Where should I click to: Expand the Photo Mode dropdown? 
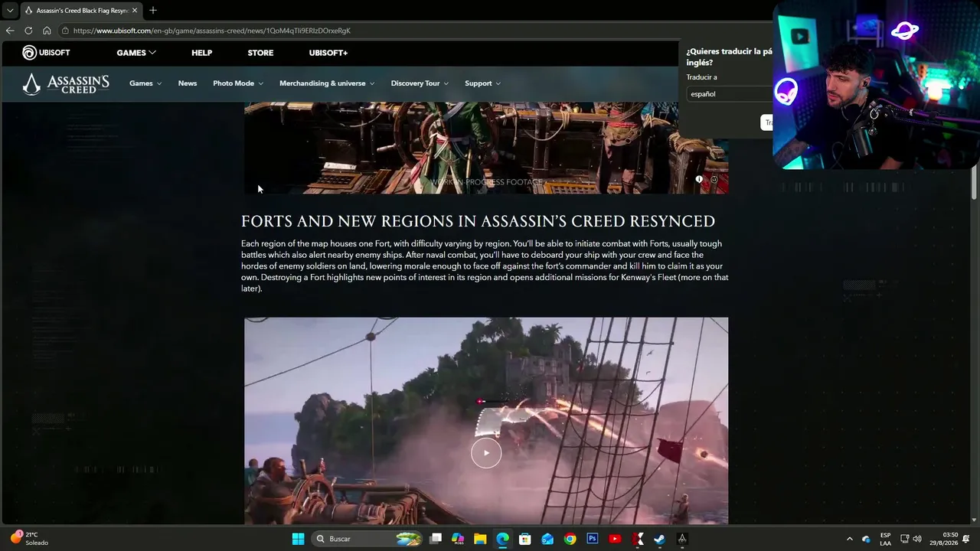click(x=238, y=83)
